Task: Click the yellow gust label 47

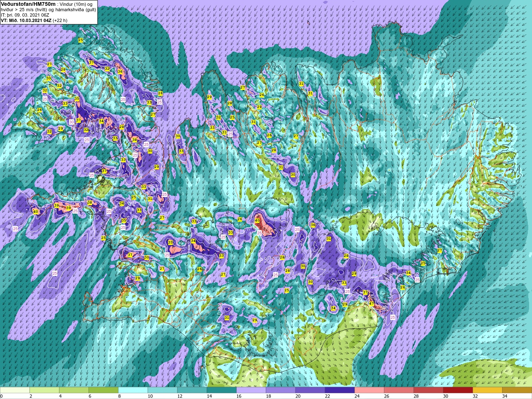Action: [x=372, y=303]
